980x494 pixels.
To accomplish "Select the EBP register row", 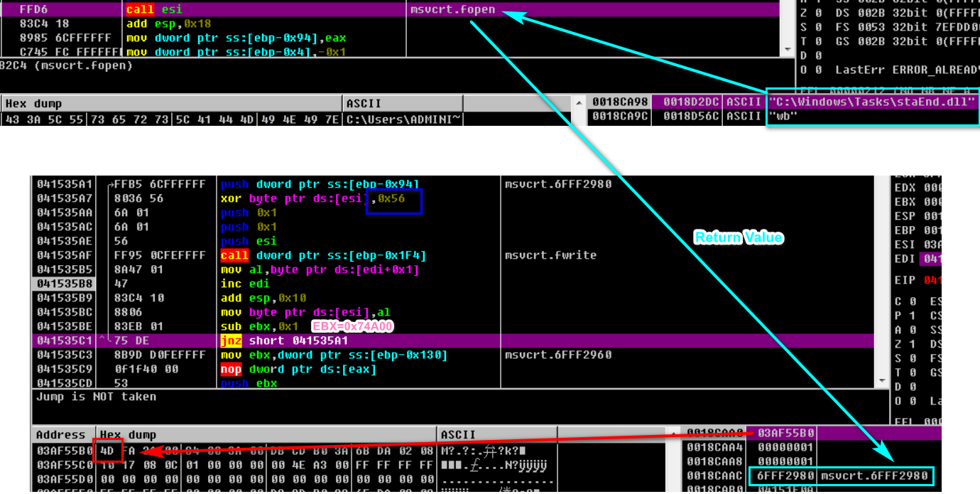I will [x=918, y=230].
